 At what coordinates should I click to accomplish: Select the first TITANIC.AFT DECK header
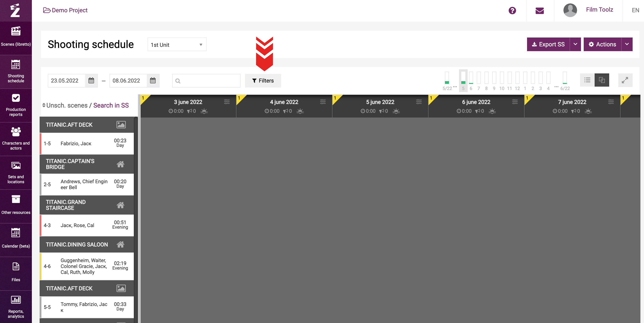point(86,125)
